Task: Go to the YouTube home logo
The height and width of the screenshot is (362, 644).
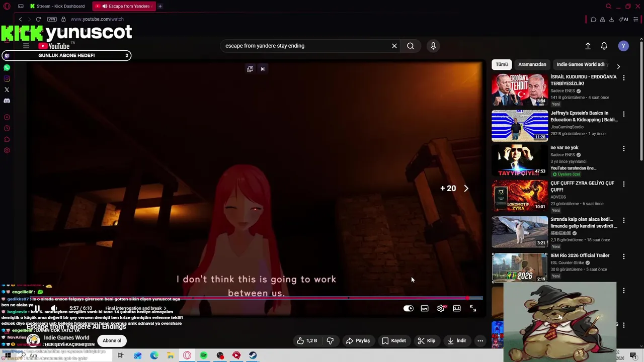Action: tap(54, 46)
